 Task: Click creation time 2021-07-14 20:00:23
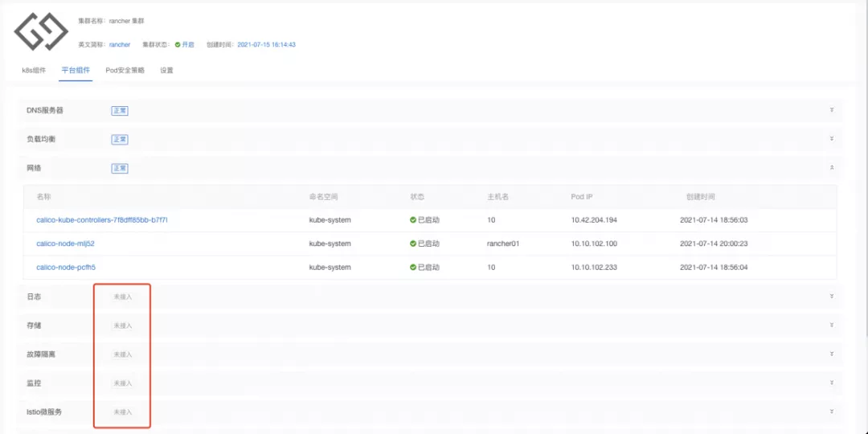coord(714,244)
